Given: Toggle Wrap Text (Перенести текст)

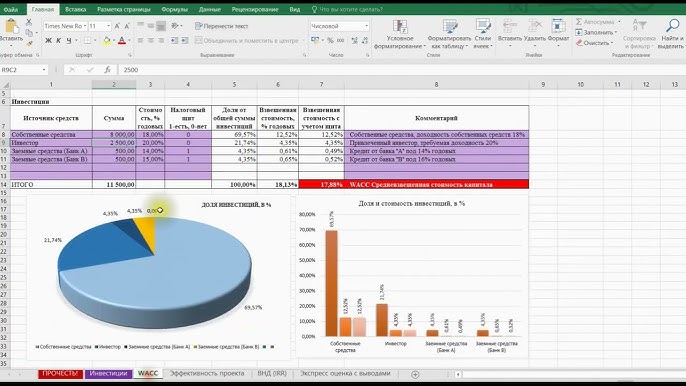Looking at the screenshot, I should click(221, 26).
